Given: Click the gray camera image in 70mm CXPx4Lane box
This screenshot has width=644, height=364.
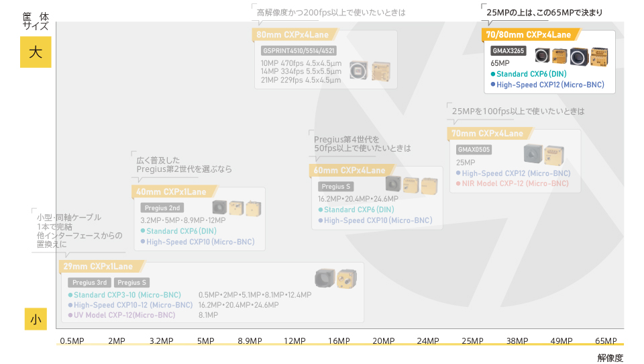Looking at the screenshot, I should tap(533, 154).
